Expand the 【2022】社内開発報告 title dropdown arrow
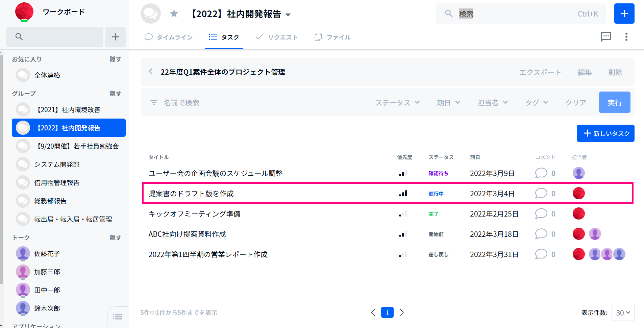644x328 pixels. (288, 15)
